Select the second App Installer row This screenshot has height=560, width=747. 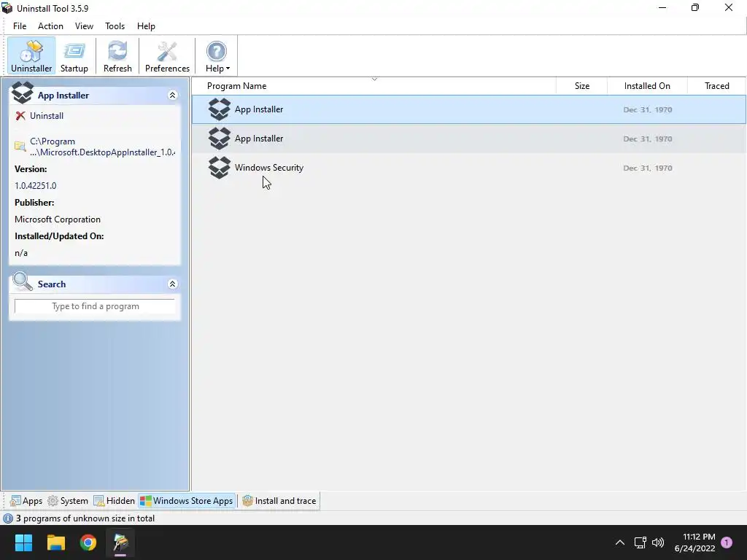pos(469,139)
